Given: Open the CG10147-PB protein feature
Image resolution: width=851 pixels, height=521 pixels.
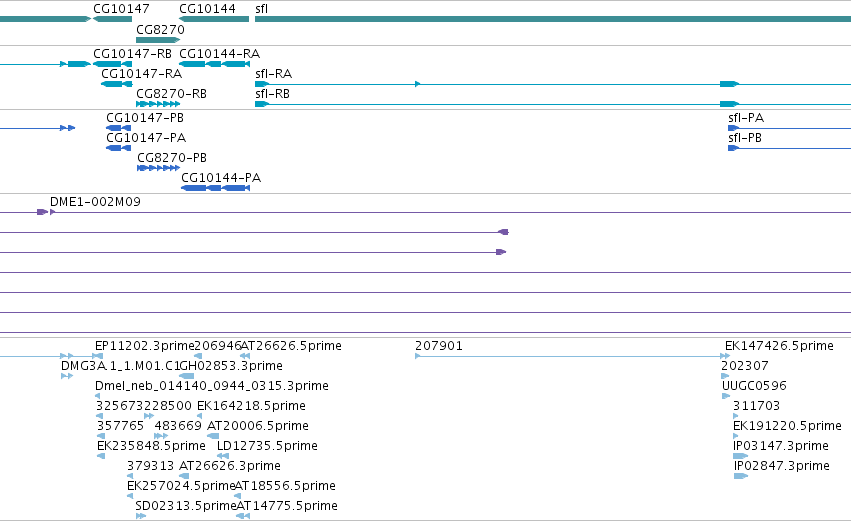Looking at the screenshot, I should coord(118,128).
